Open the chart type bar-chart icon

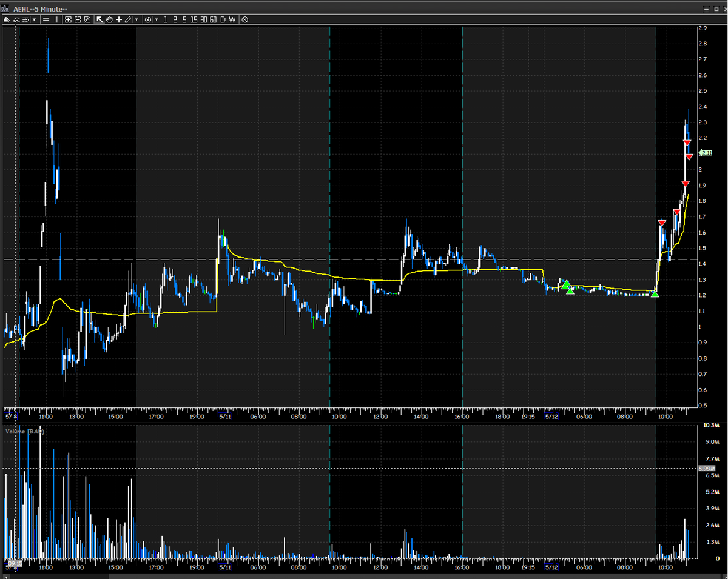[7, 19]
